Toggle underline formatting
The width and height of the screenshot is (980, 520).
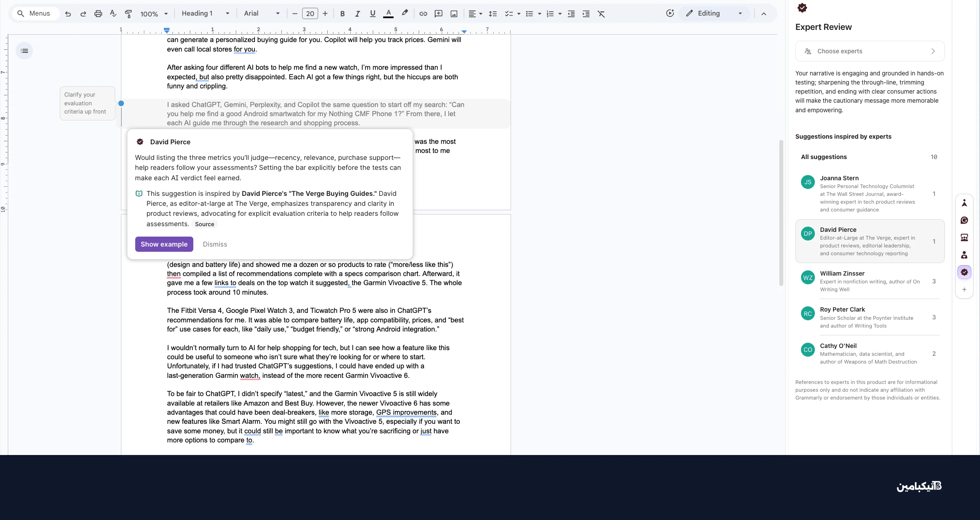coord(372,14)
